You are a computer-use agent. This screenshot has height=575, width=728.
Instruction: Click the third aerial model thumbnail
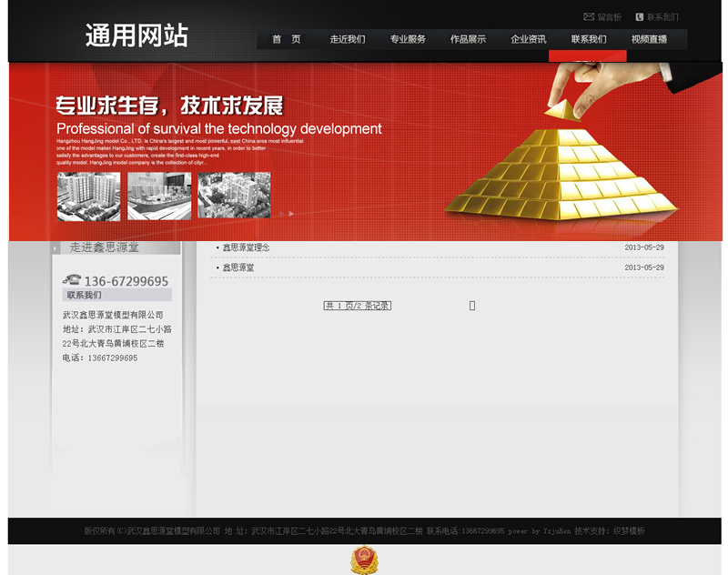(x=234, y=196)
